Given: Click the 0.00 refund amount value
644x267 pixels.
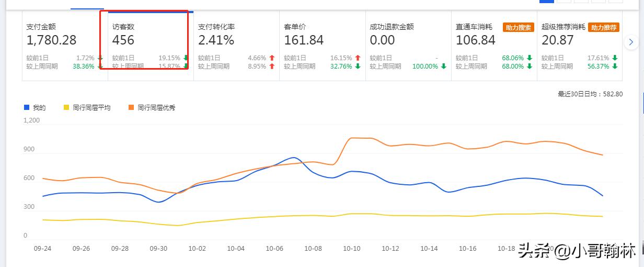Looking at the screenshot, I should click(382, 40).
